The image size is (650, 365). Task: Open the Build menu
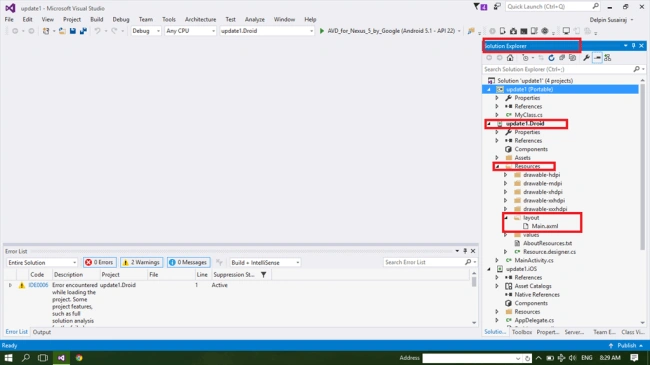point(97,19)
